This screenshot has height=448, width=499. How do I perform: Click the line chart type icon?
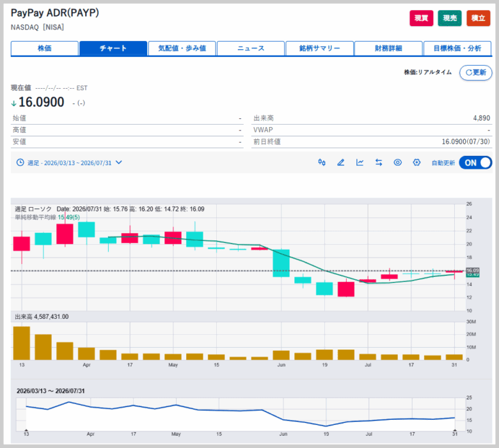pos(360,162)
